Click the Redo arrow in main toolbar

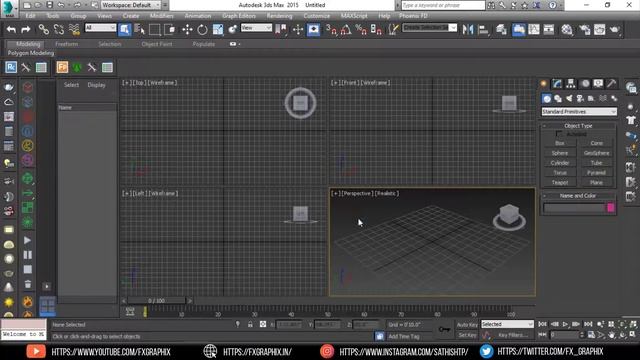pos(26,29)
